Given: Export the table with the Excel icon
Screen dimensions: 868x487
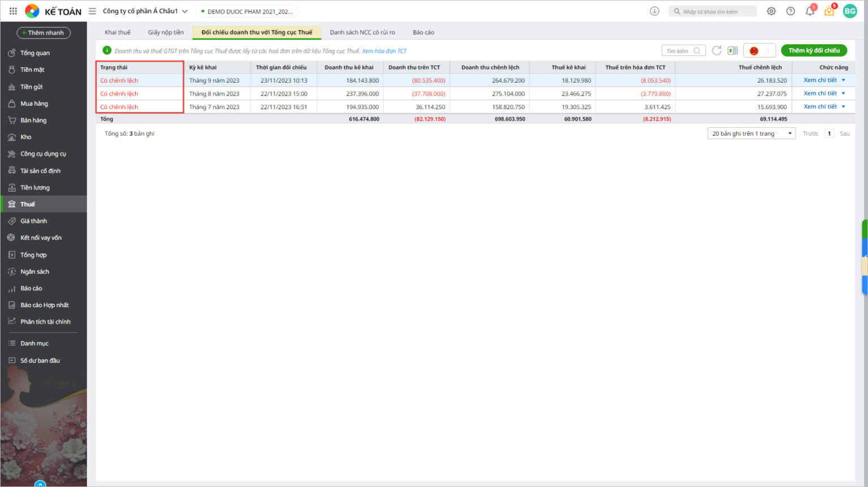Looking at the screenshot, I should point(732,50).
